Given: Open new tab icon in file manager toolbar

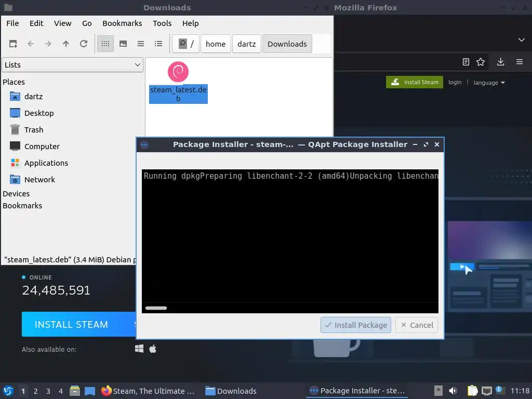Looking at the screenshot, I should click(x=13, y=44).
